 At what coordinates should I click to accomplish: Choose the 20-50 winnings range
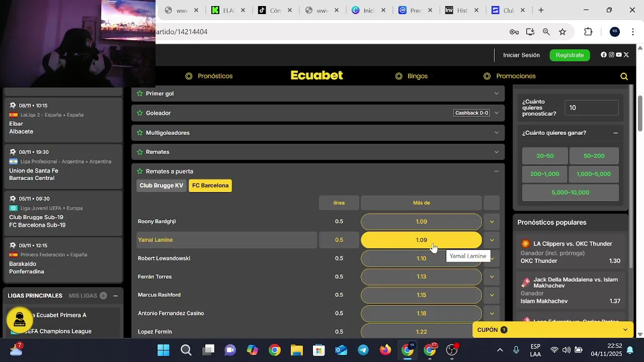click(545, 156)
